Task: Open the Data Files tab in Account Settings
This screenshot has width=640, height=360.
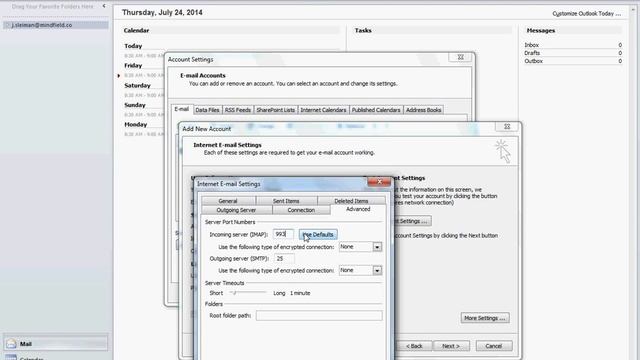Action: [x=207, y=110]
